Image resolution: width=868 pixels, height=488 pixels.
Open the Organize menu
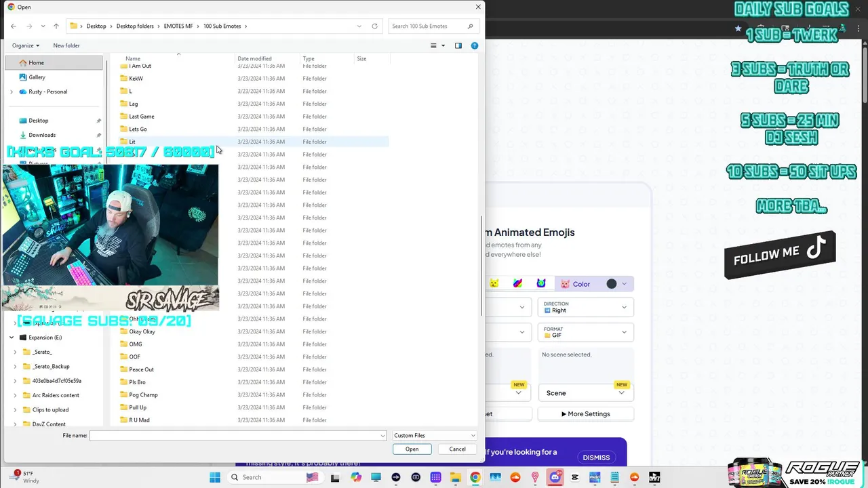tap(26, 45)
